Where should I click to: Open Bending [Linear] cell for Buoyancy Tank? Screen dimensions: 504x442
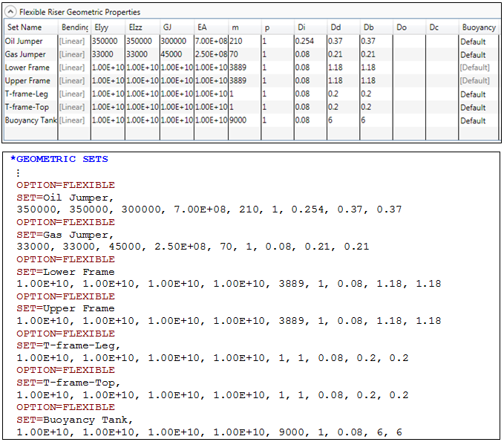74,120
